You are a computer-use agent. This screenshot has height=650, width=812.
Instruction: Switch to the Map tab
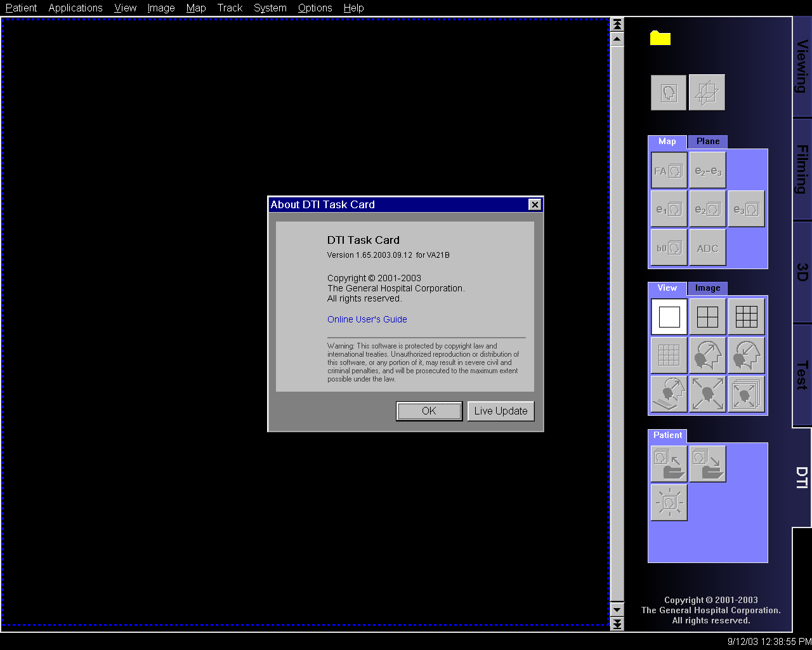[x=667, y=142]
